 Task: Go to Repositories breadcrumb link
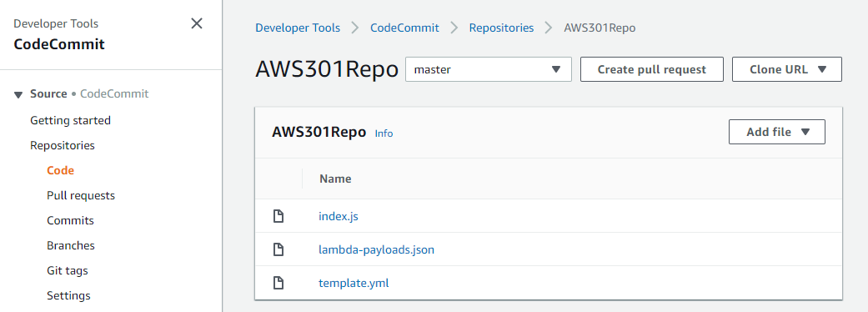(501, 28)
